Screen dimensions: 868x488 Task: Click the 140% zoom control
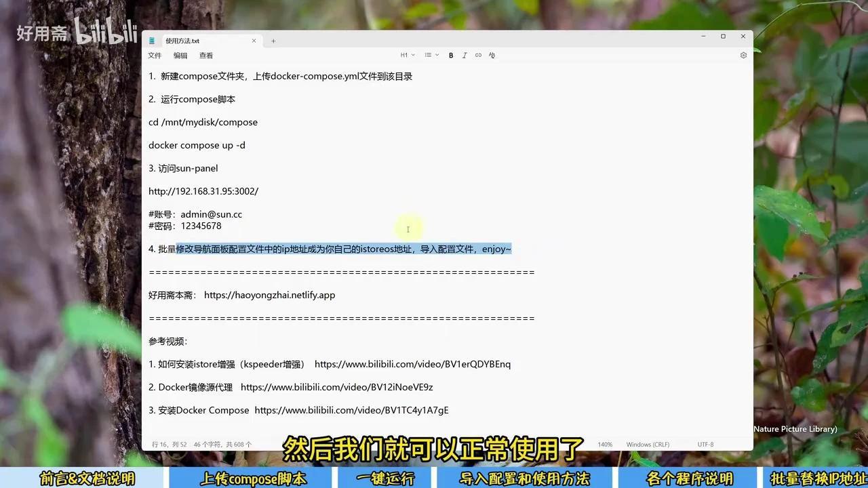[x=604, y=444]
